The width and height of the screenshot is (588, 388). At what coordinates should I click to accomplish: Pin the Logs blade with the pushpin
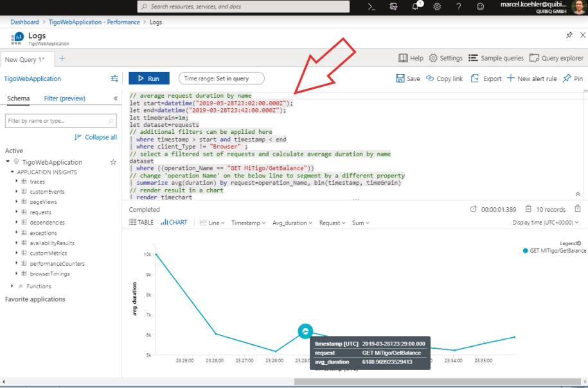tap(569, 35)
